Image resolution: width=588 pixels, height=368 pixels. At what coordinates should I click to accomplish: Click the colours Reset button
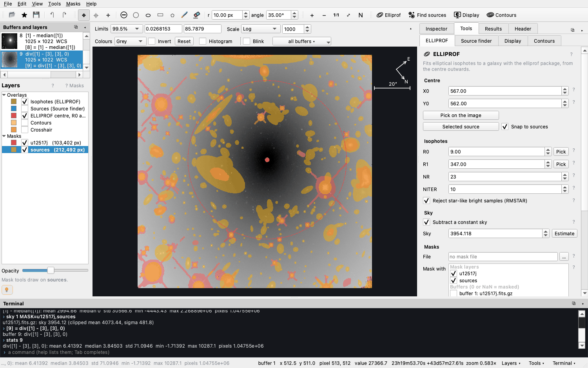coord(184,41)
